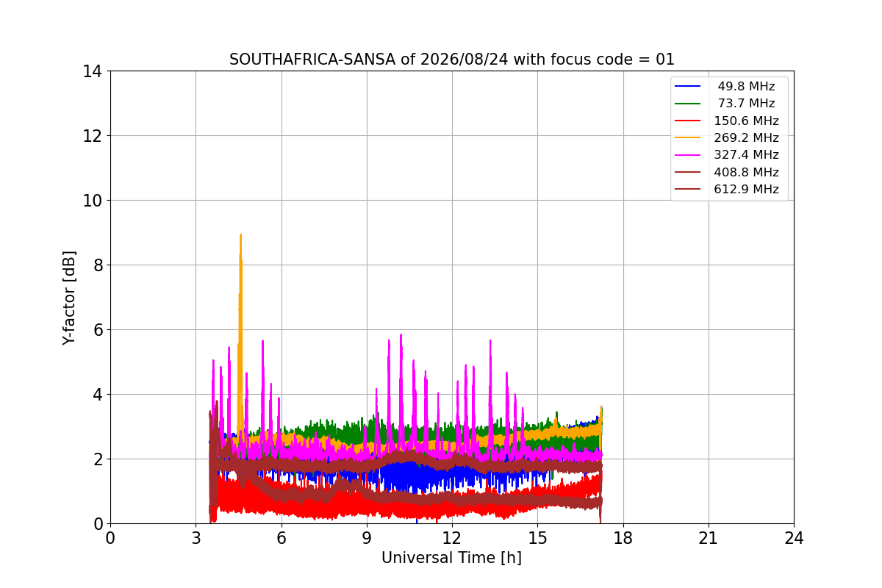Viewport: 882px width, 588px height.
Task: Click the y-axis tick label 2
Action: [x=98, y=459]
